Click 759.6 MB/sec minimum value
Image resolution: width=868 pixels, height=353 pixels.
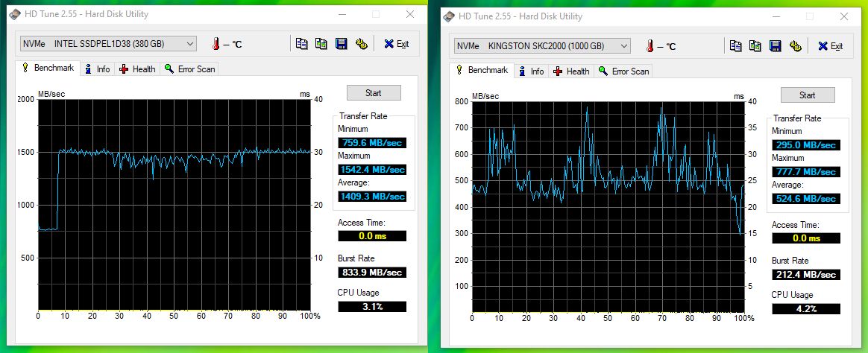pos(372,143)
